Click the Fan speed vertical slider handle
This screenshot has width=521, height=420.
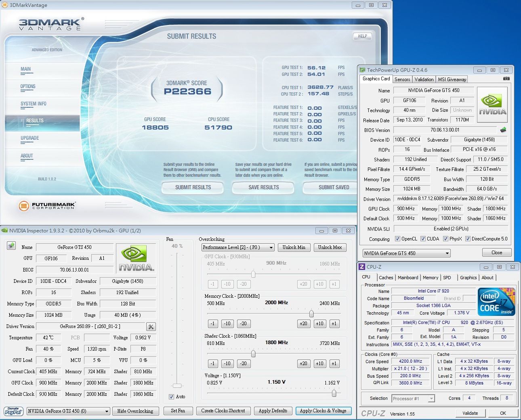[x=177, y=386]
